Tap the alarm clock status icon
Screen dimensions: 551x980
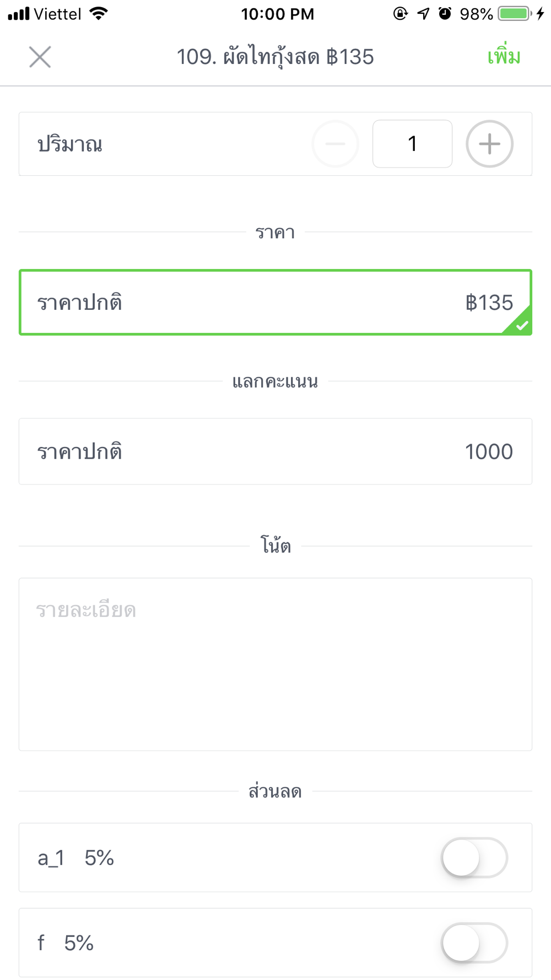445,14
